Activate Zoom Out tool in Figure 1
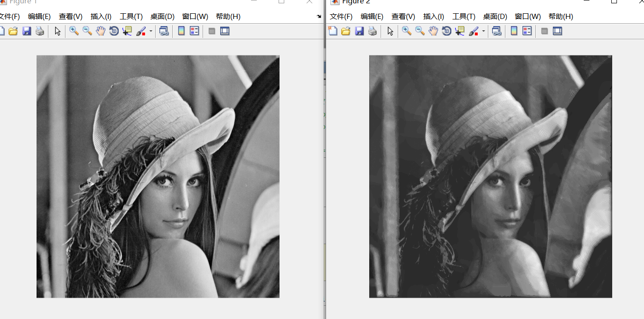Screen dimensions: 644x319 click(x=87, y=31)
